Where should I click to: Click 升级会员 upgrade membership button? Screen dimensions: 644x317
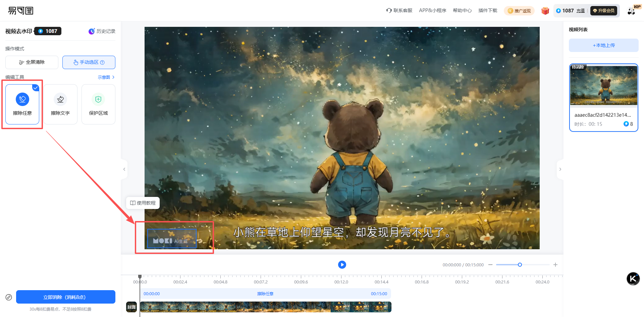tap(604, 11)
